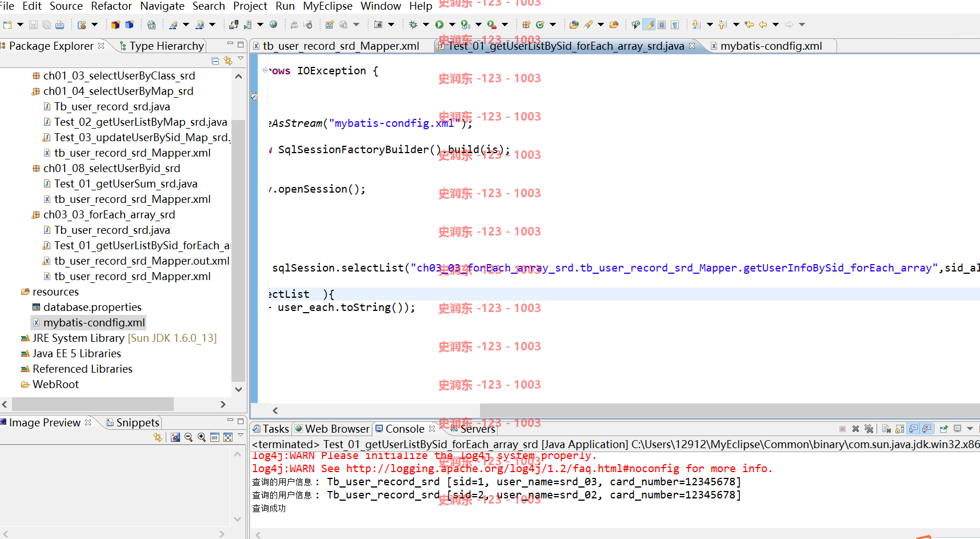980x539 pixels.
Task: Toggle Link with Editor in Image Preview
Action: (158, 437)
